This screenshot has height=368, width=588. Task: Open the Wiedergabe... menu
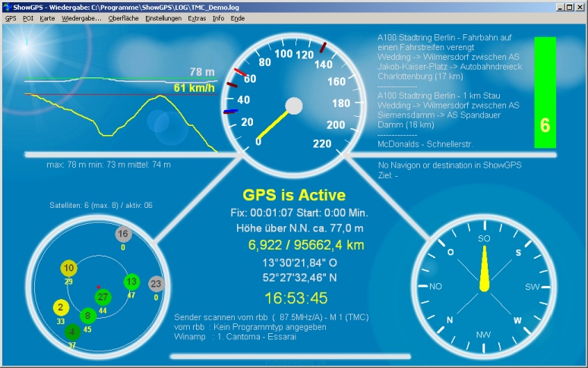(x=81, y=18)
